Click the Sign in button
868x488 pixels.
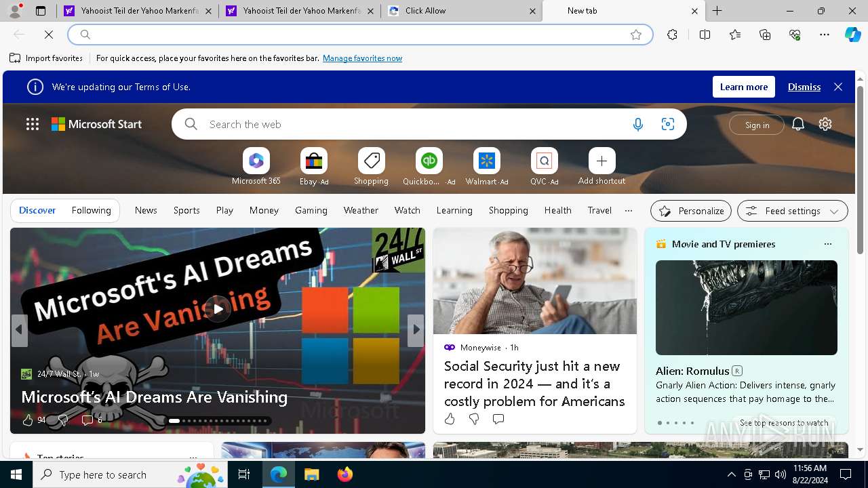pos(757,125)
